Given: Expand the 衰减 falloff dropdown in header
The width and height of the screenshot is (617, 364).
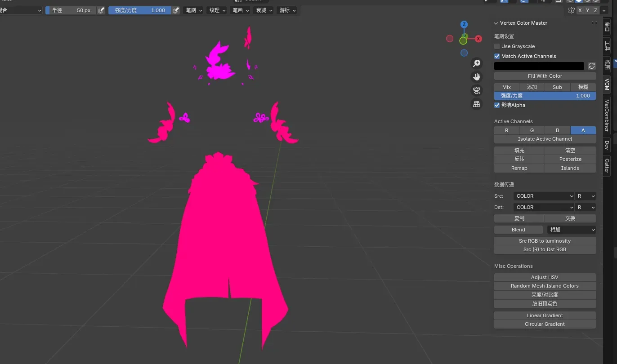Looking at the screenshot, I should pyautogui.click(x=264, y=10).
